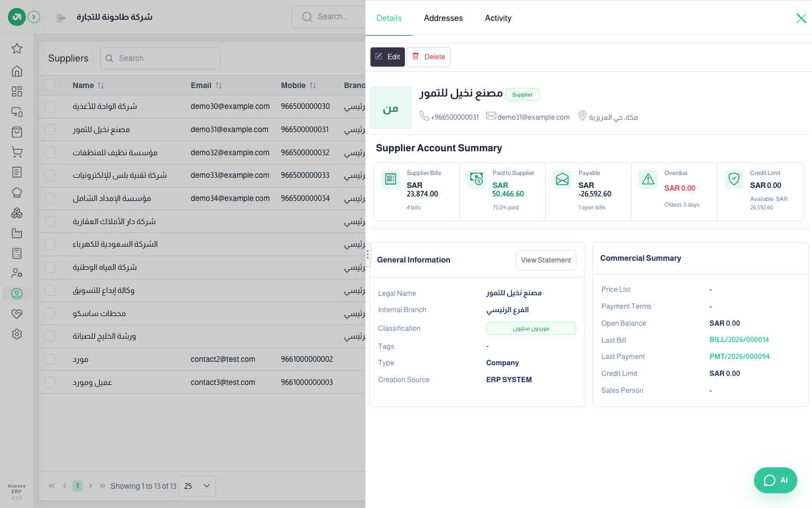
Task: Click the Credit Limit shield icon
Action: click(734, 179)
